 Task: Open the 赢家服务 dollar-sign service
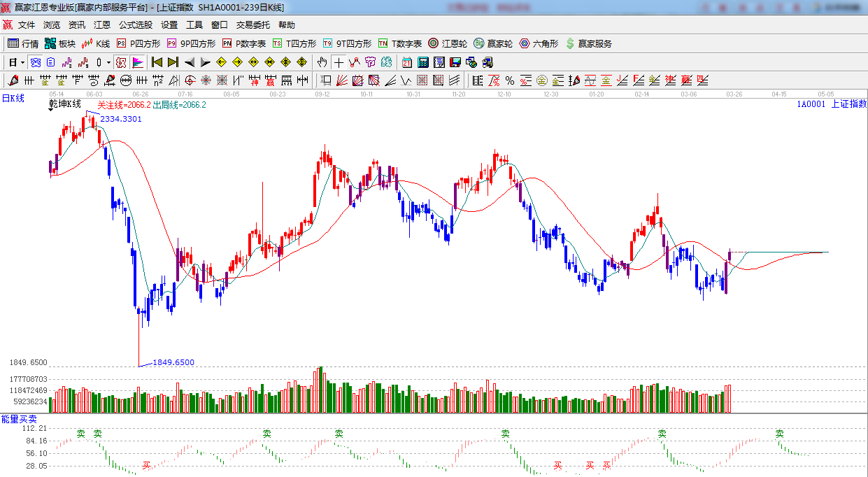click(x=588, y=43)
